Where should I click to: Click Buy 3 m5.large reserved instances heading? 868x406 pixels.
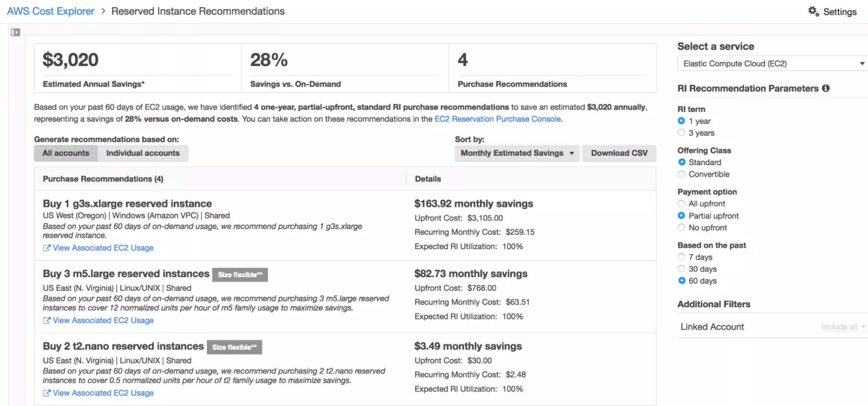[126, 274]
